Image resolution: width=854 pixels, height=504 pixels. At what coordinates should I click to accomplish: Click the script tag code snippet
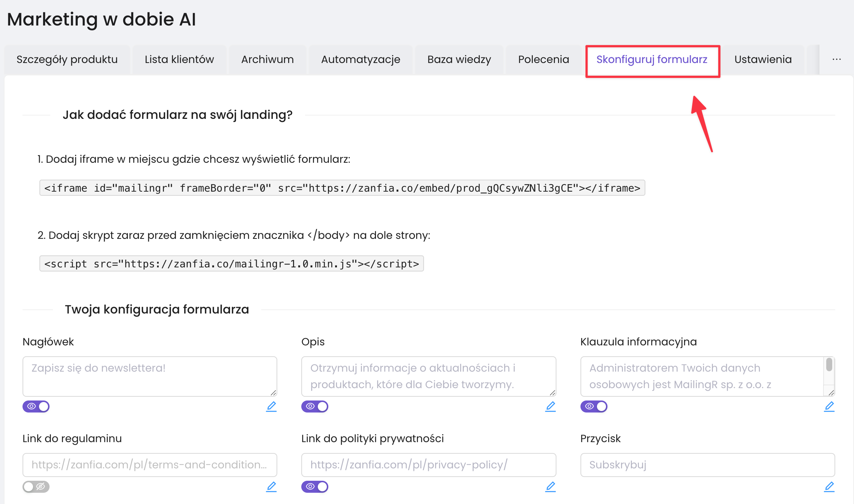click(231, 264)
